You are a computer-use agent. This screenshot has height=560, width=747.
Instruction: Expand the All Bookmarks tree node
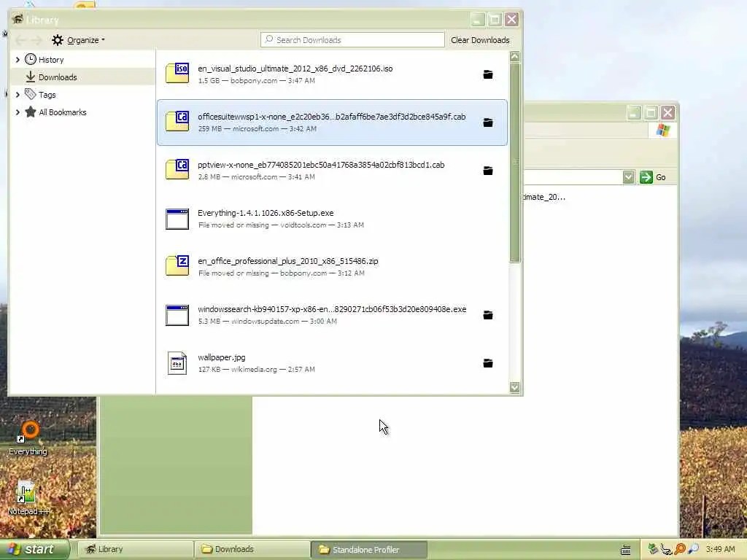[x=18, y=112]
